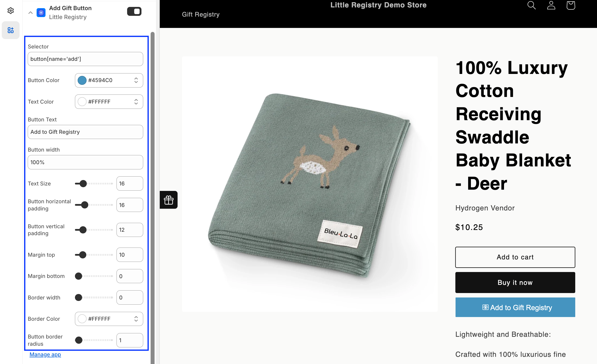The image size is (597, 364).
Task: Click the Little Registry Demo Store title
Action: [378, 5]
